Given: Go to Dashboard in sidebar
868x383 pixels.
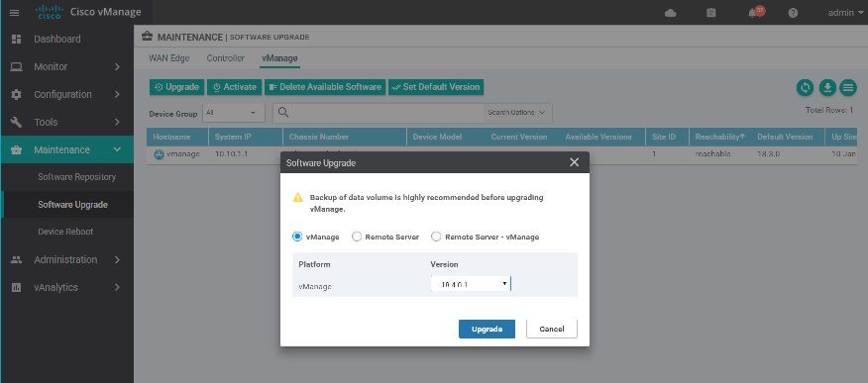Looking at the screenshot, I should point(57,39).
